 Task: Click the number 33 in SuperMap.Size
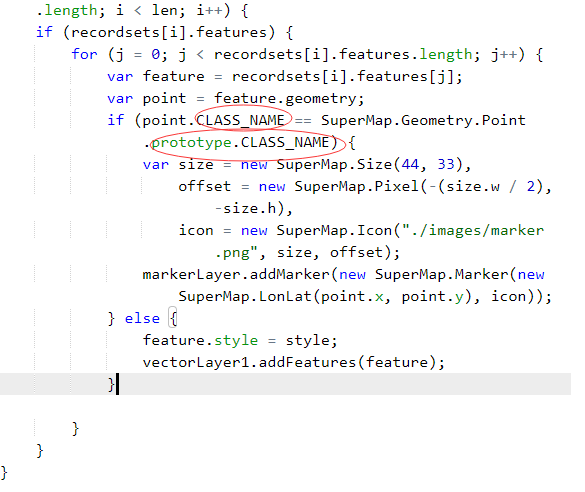coord(445,164)
